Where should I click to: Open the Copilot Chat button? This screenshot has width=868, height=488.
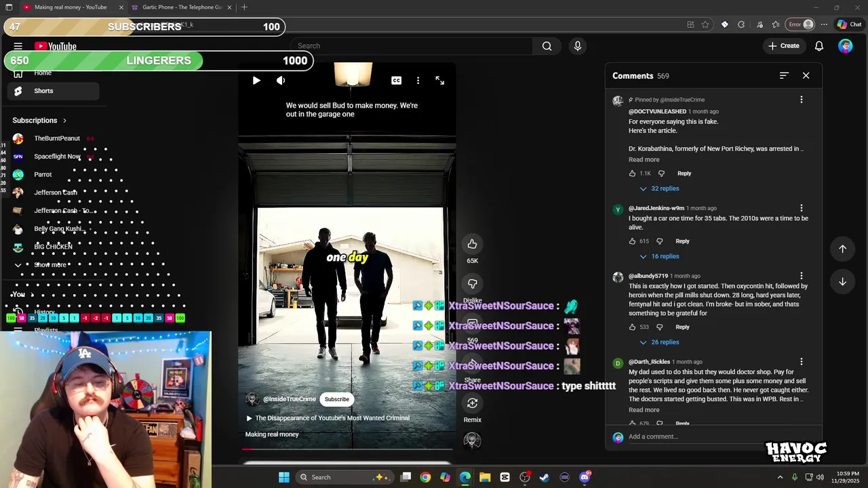tap(849, 24)
